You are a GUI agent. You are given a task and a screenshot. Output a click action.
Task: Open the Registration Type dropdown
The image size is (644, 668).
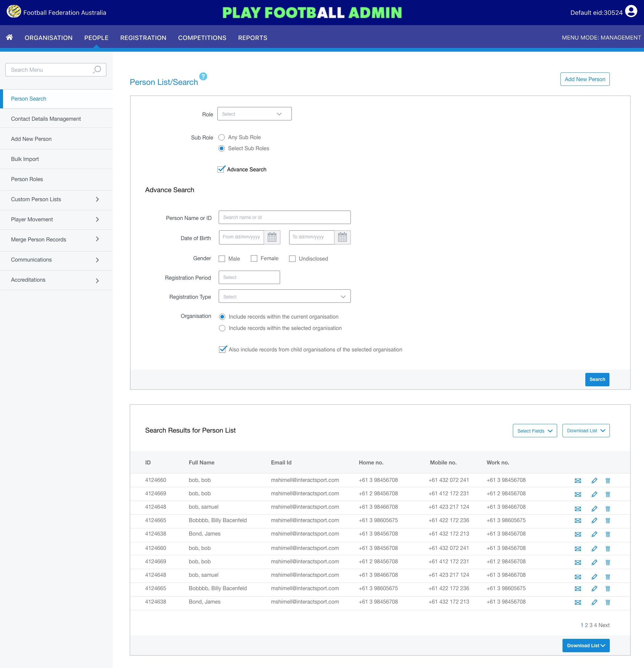click(284, 296)
